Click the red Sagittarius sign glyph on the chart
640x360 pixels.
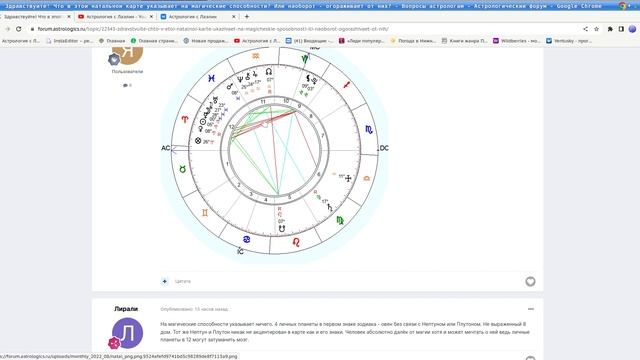pos(347,85)
